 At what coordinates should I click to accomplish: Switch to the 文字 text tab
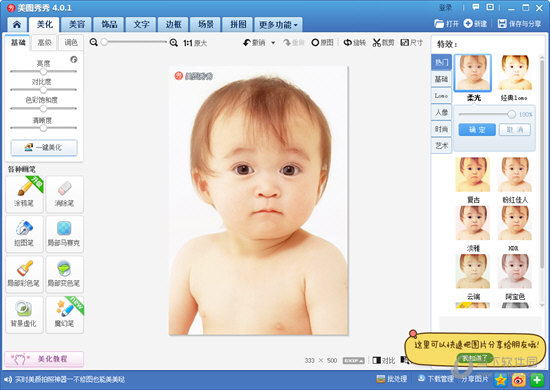pyautogui.click(x=141, y=25)
